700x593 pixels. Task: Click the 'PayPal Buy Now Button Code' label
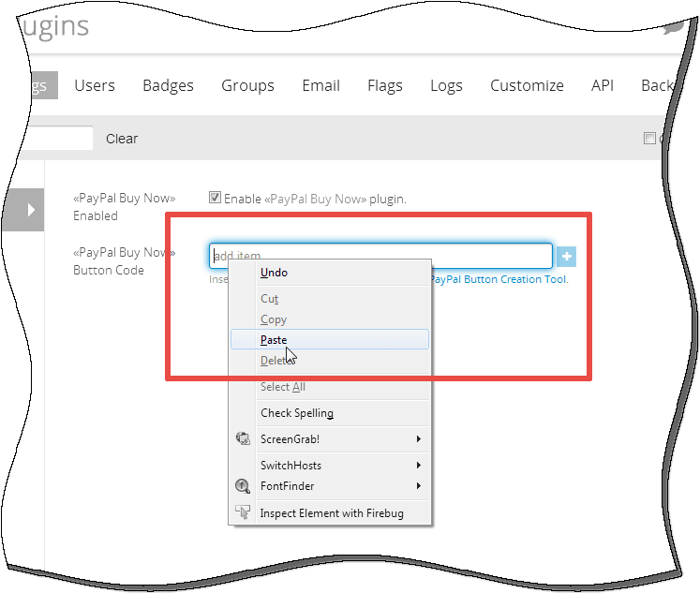(x=124, y=261)
